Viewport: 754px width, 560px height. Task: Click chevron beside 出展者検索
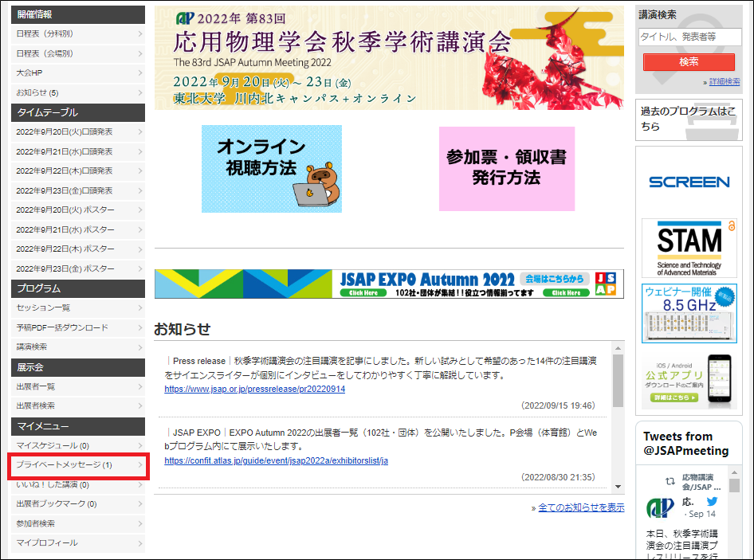click(139, 406)
